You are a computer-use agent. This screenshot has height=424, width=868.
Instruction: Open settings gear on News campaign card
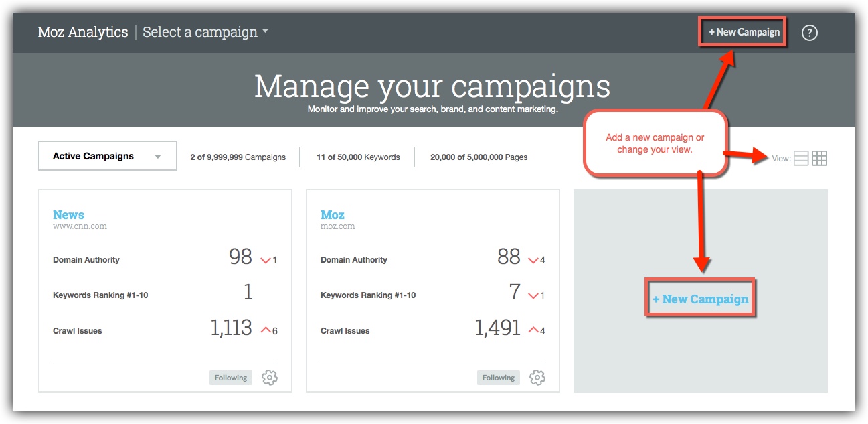(270, 378)
